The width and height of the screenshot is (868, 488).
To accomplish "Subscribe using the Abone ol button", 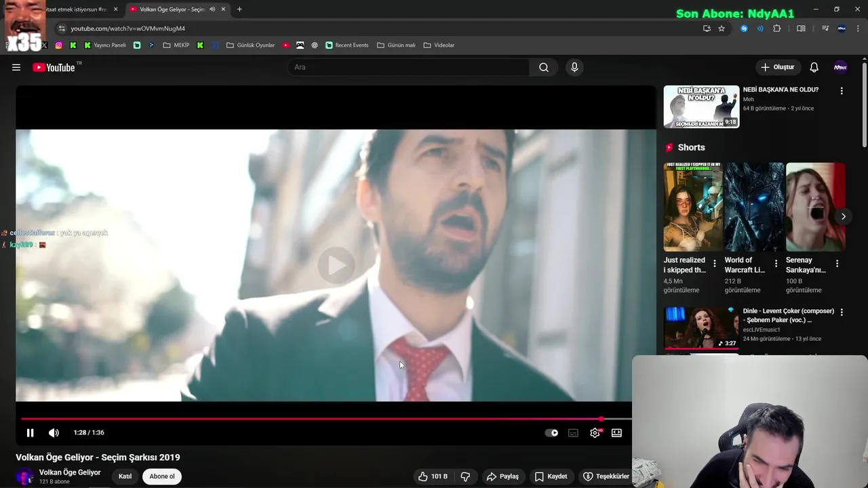I will click(x=162, y=476).
